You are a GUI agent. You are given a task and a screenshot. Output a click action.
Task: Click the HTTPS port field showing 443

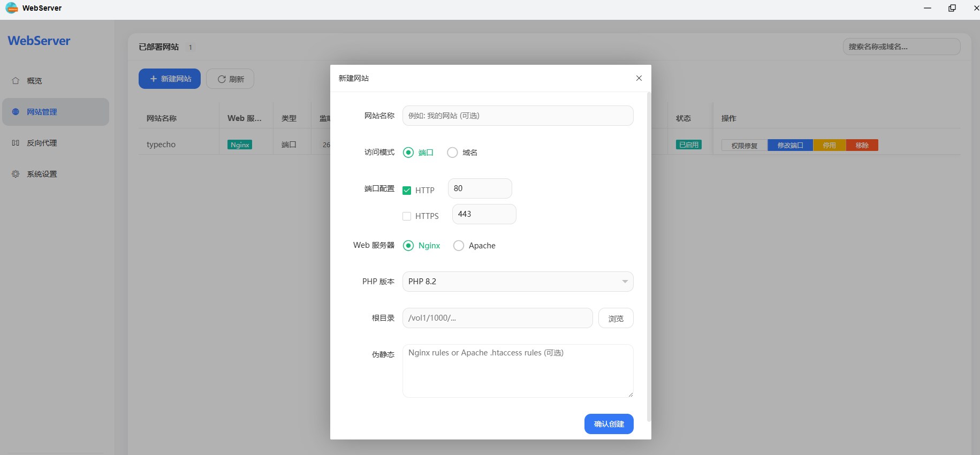484,214
